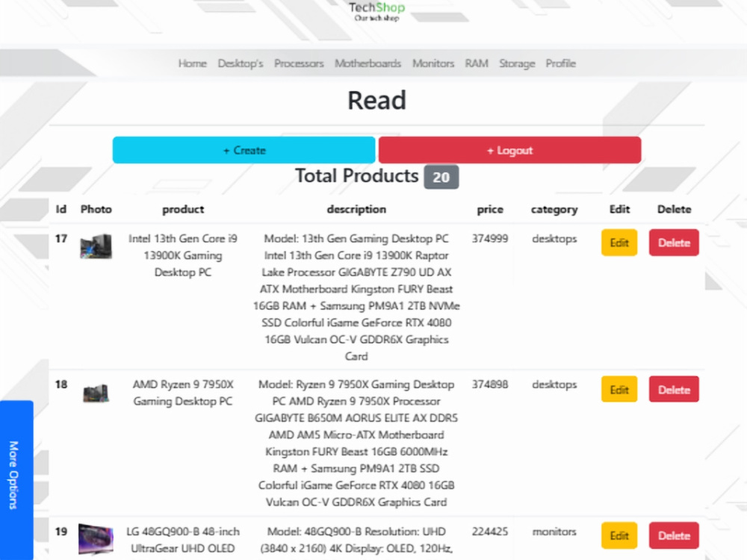Viewport: 747px width, 560px height.
Task: Click the AMD Ryzen desktop PC photo
Action: tap(96, 393)
